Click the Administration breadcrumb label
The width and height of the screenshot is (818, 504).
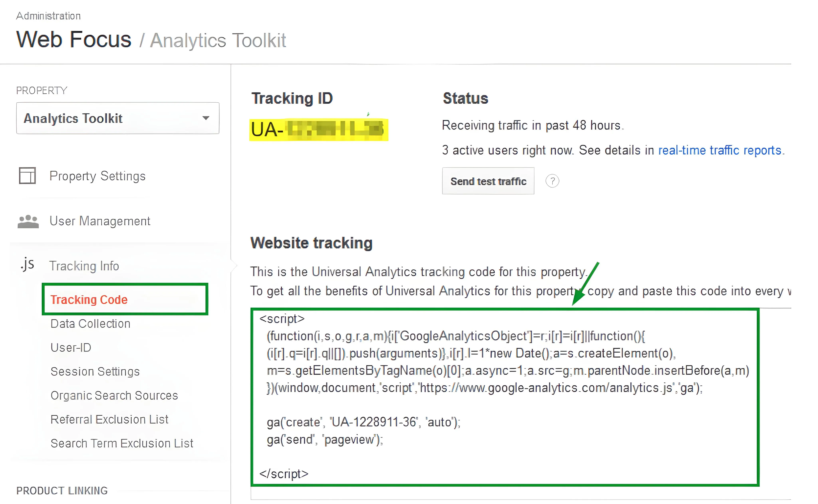[x=48, y=16]
